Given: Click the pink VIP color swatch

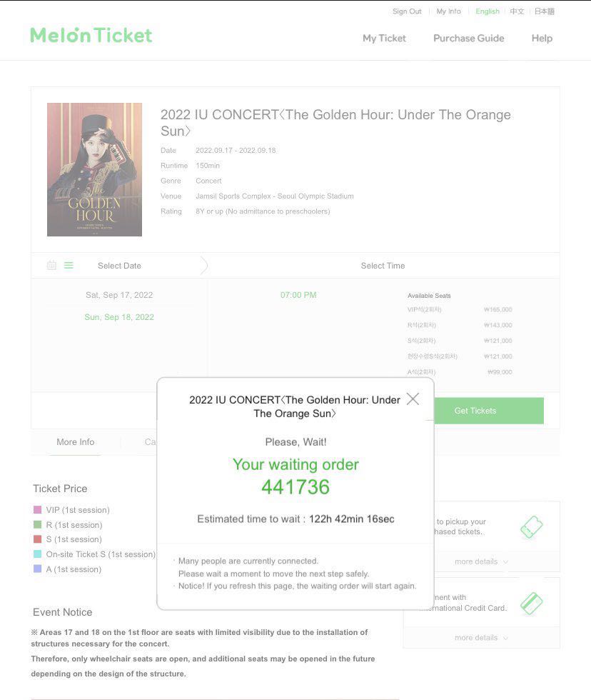Looking at the screenshot, I should click(37, 509).
